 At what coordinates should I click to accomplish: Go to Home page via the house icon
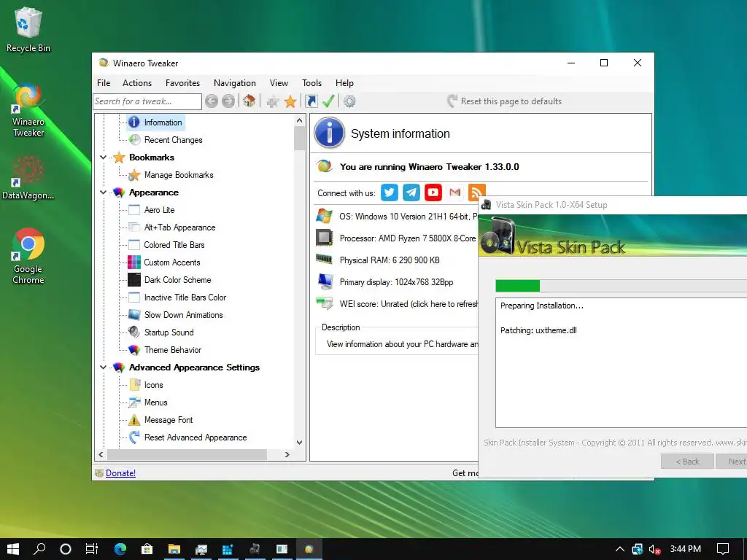tap(249, 101)
